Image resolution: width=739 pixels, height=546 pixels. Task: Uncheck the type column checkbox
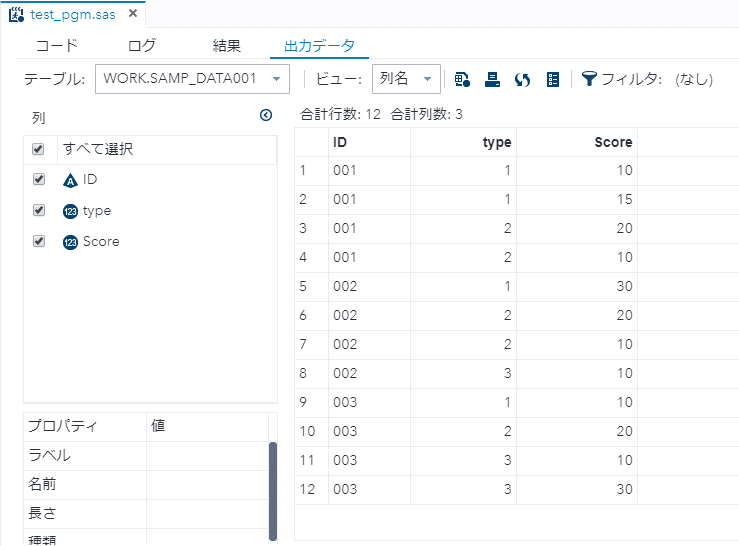pyautogui.click(x=39, y=210)
